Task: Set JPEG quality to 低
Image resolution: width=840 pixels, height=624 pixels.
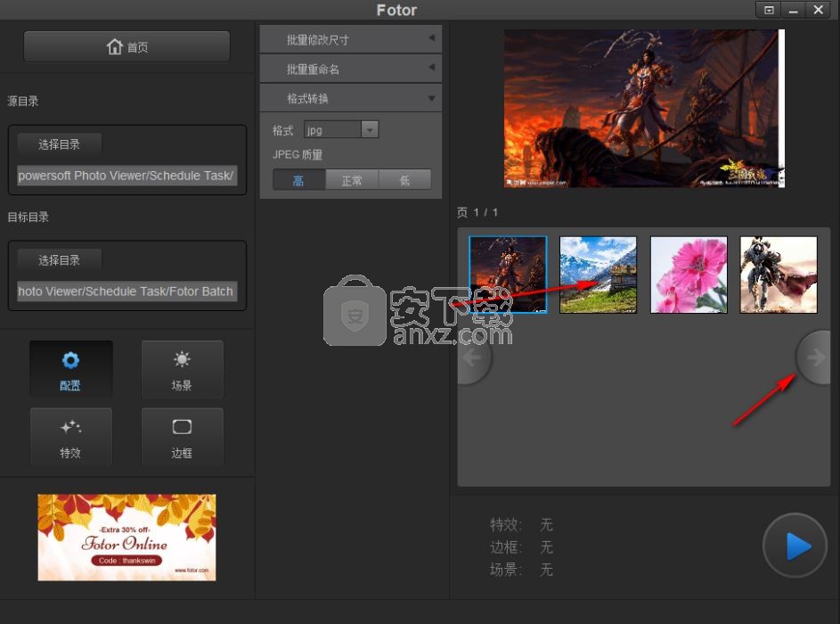Action: coord(404,180)
